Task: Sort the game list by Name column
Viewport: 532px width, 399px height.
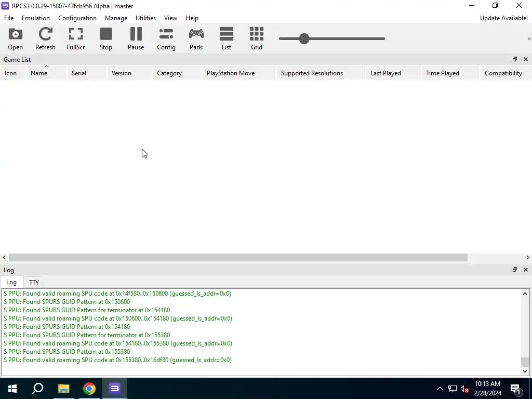Action: [x=46, y=73]
